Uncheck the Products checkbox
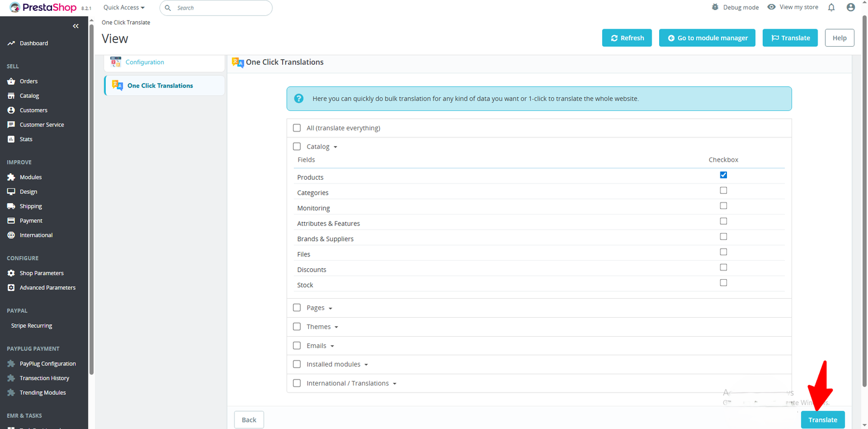868x429 pixels. (723, 175)
